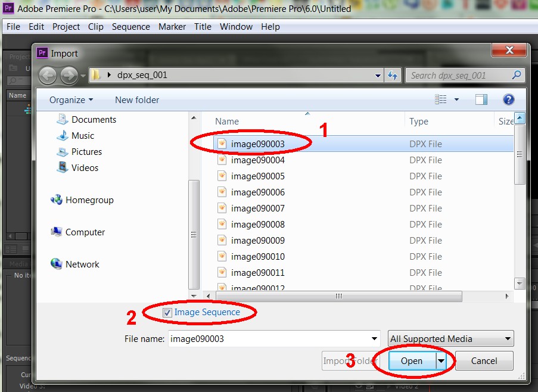Click the blue Help icon

[508, 99]
